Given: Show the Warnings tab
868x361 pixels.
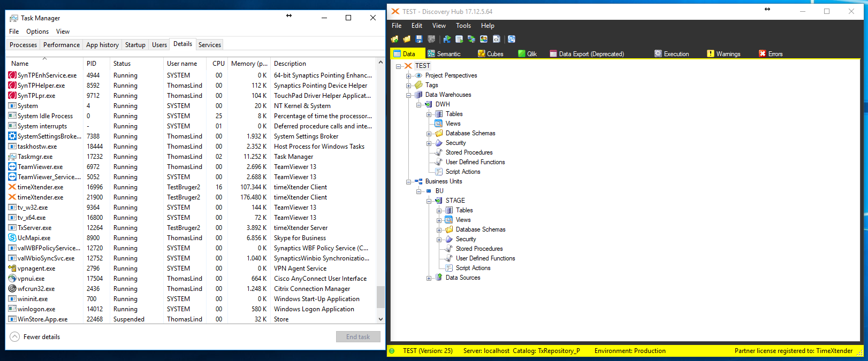Looking at the screenshot, I should (x=724, y=54).
